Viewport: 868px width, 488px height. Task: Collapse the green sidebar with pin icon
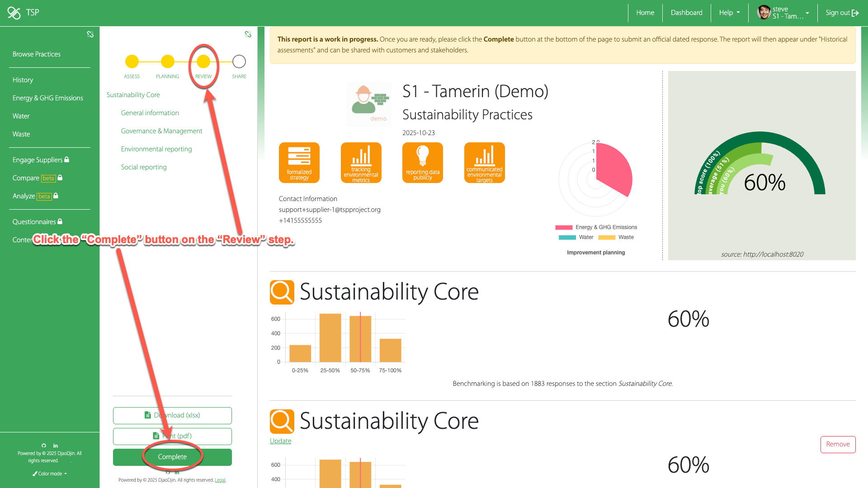[x=90, y=34]
